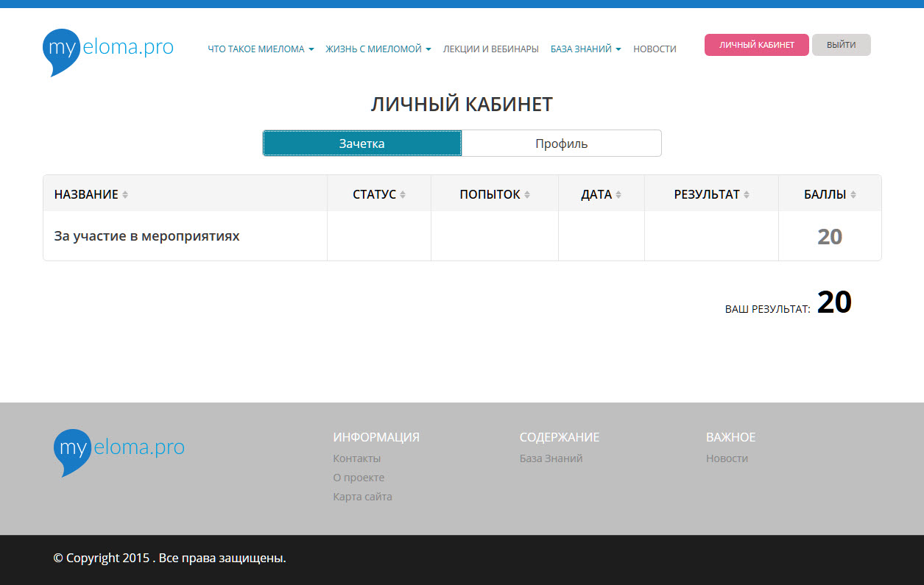924x585 pixels.
Task: Sort table by Попыток column
Action: coord(494,194)
